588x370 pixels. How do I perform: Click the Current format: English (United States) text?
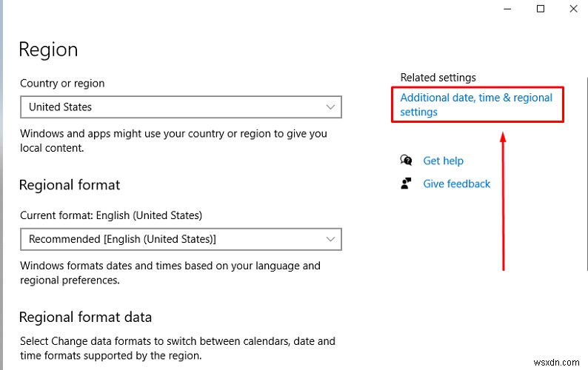pyautogui.click(x=111, y=215)
